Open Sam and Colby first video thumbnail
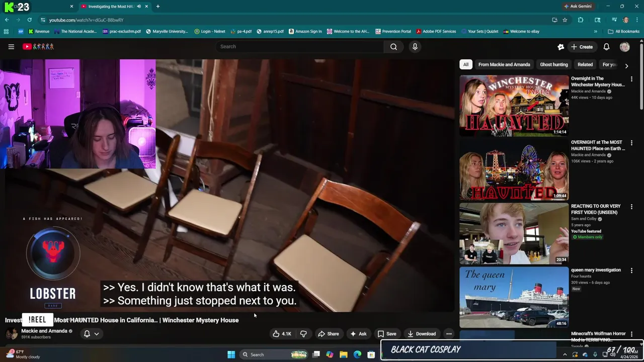The image size is (644, 362). click(514, 233)
